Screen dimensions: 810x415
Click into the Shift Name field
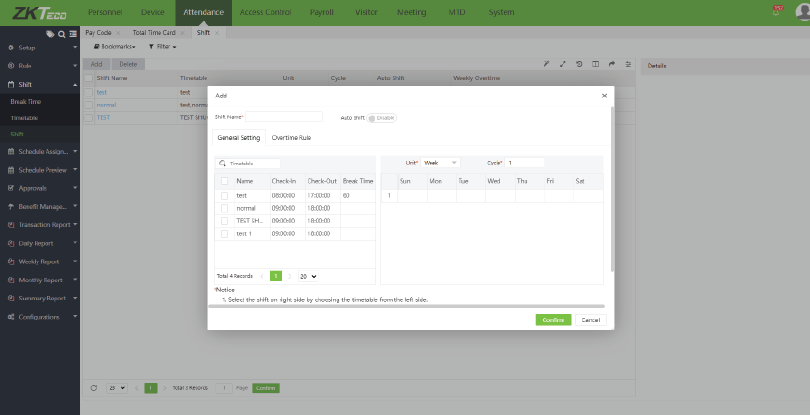(284, 117)
